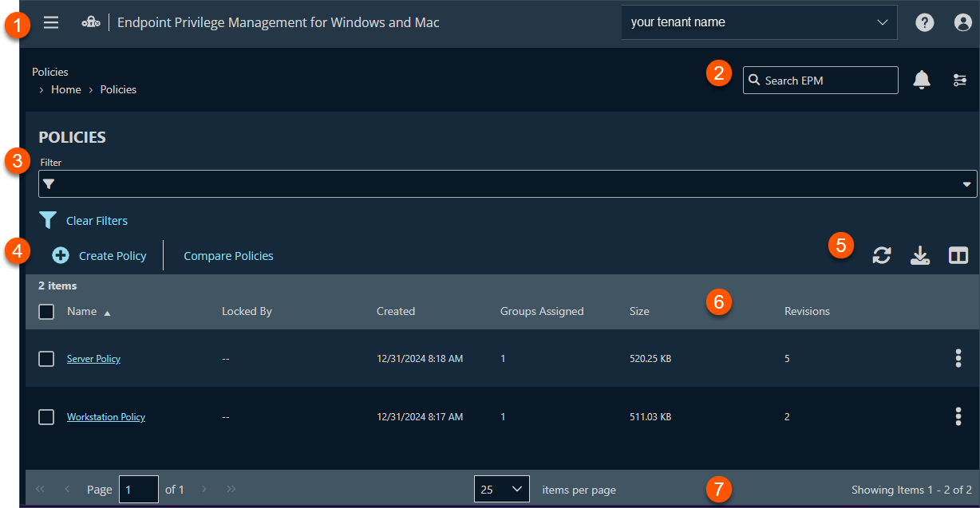The height and width of the screenshot is (508, 980).
Task: Click Showing Items 1 - 2 of 2
Action: (911, 490)
